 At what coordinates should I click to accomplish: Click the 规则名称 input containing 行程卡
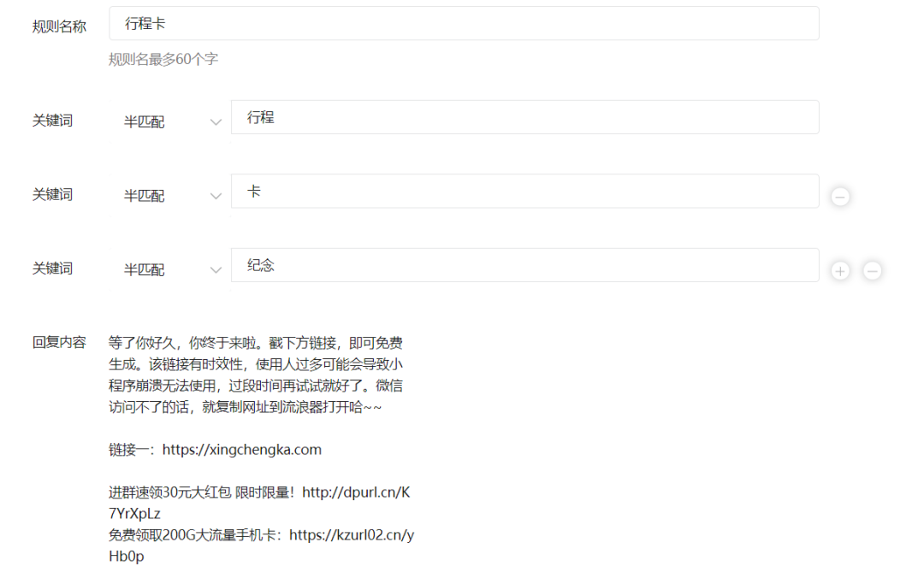pyautogui.click(x=464, y=23)
